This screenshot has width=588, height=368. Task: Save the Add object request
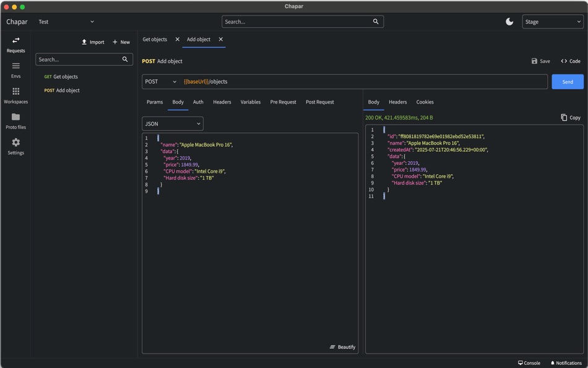tap(540, 61)
